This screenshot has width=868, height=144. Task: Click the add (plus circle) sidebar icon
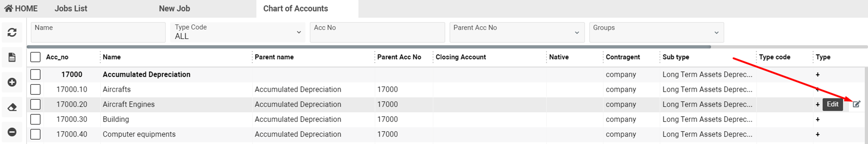pyautogui.click(x=12, y=82)
